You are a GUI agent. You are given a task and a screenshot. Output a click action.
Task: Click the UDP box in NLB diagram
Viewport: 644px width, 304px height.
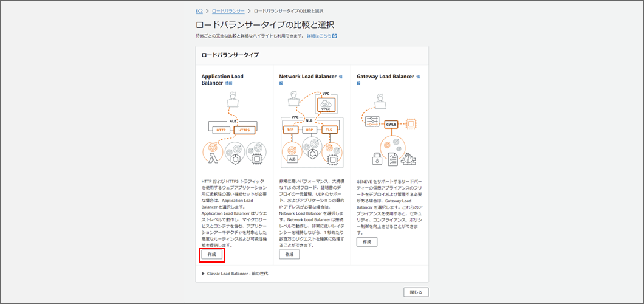[x=310, y=130]
